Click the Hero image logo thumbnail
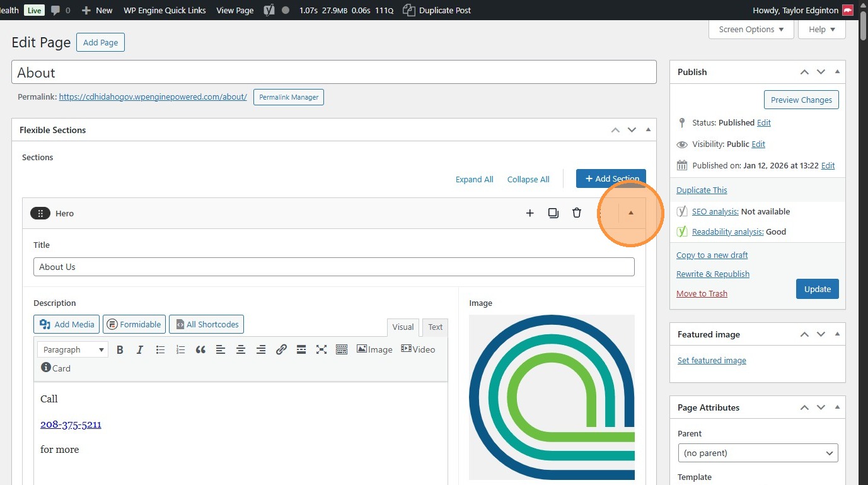This screenshot has width=868, height=485. pyautogui.click(x=552, y=397)
